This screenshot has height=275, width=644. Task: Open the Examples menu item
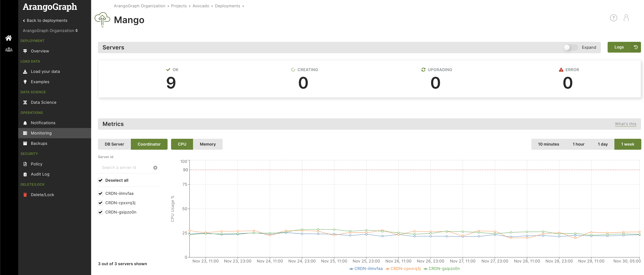(x=54, y=82)
